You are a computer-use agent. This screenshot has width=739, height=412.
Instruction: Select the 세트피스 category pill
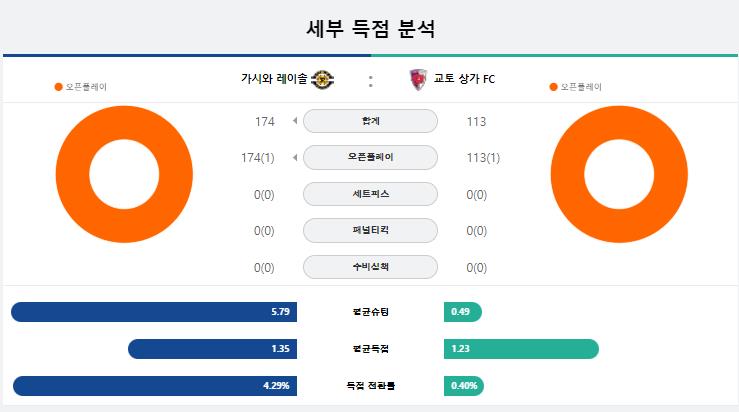(x=370, y=194)
